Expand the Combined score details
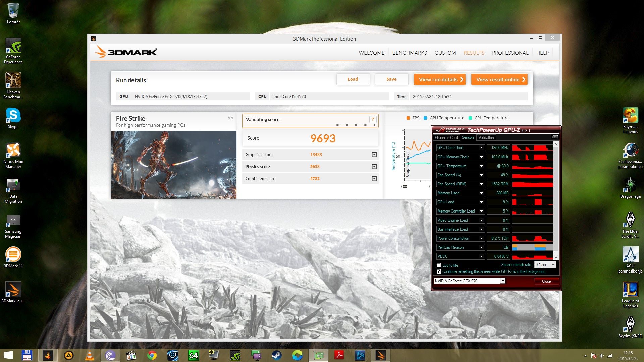The image size is (644, 362). [374, 179]
